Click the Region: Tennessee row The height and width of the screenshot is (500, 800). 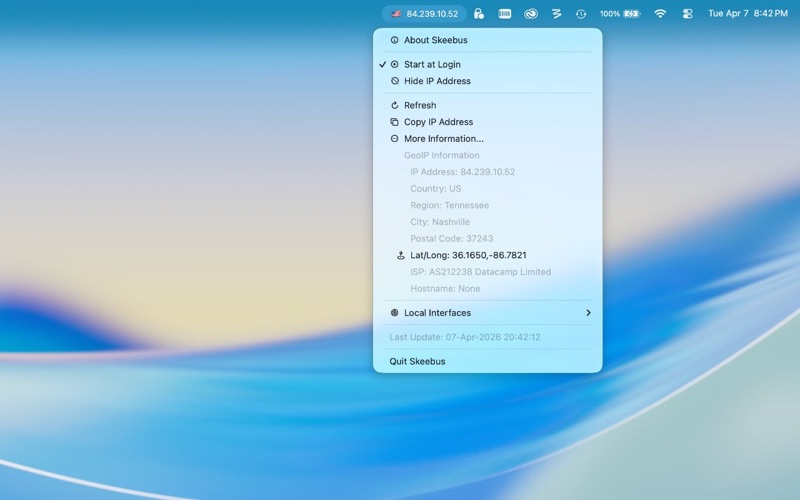[488, 205]
